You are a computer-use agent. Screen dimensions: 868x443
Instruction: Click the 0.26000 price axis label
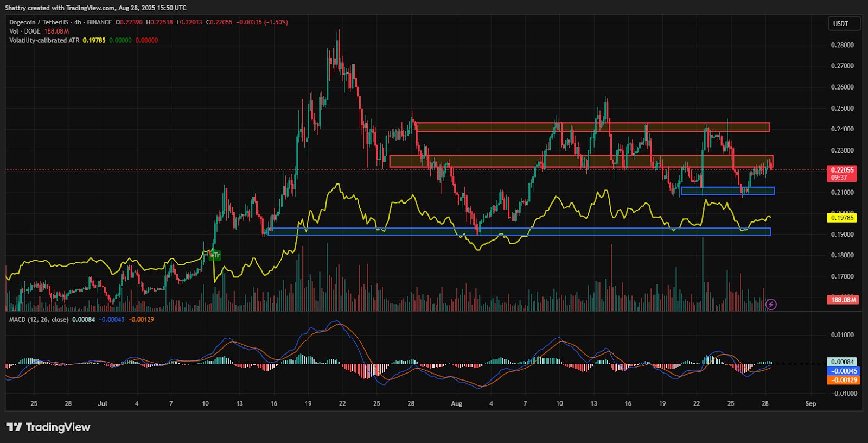[843, 87]
